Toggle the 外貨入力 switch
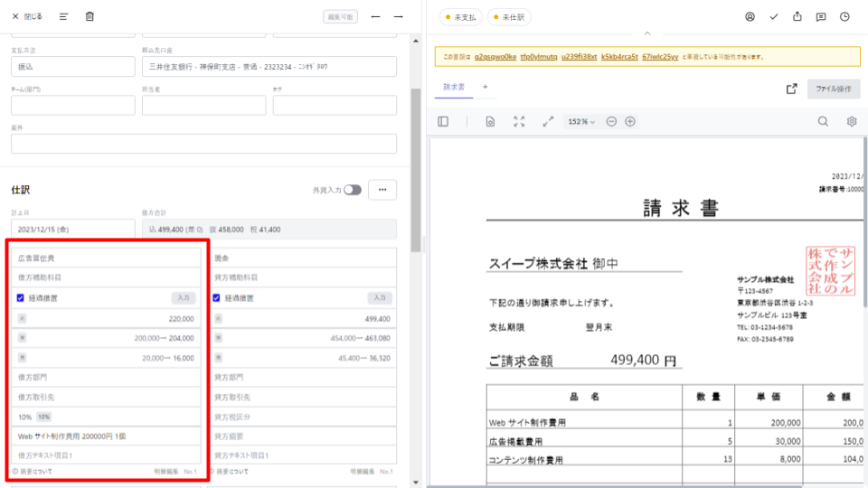The height and width of the screenshot is (488, 868). click(352, 190)
